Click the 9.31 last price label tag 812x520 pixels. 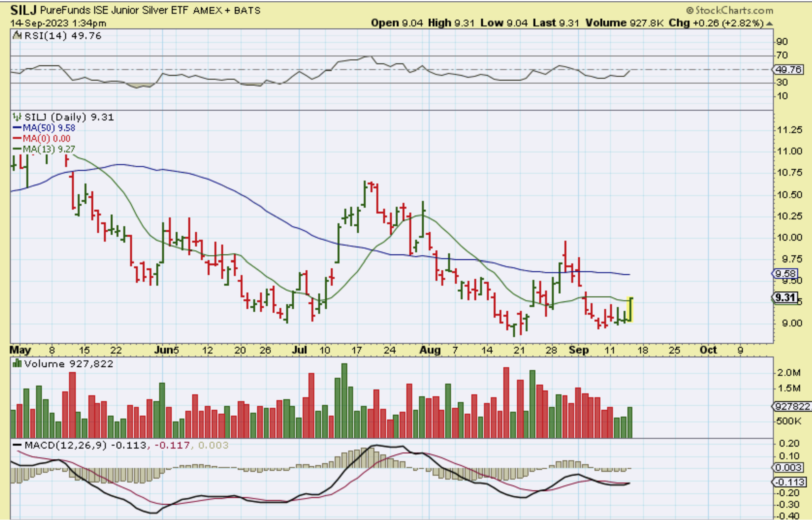(x=785, y=298)
